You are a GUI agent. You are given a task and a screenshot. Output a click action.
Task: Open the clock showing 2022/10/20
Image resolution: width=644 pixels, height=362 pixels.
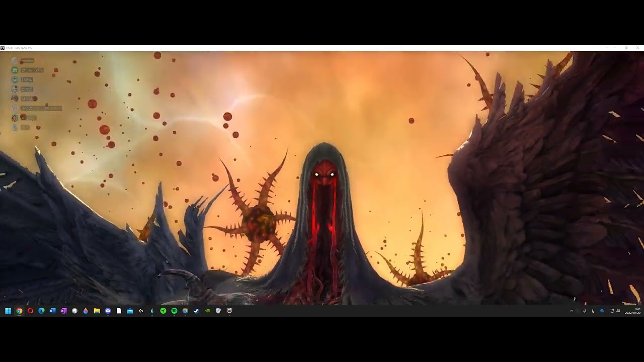point(632,311)
